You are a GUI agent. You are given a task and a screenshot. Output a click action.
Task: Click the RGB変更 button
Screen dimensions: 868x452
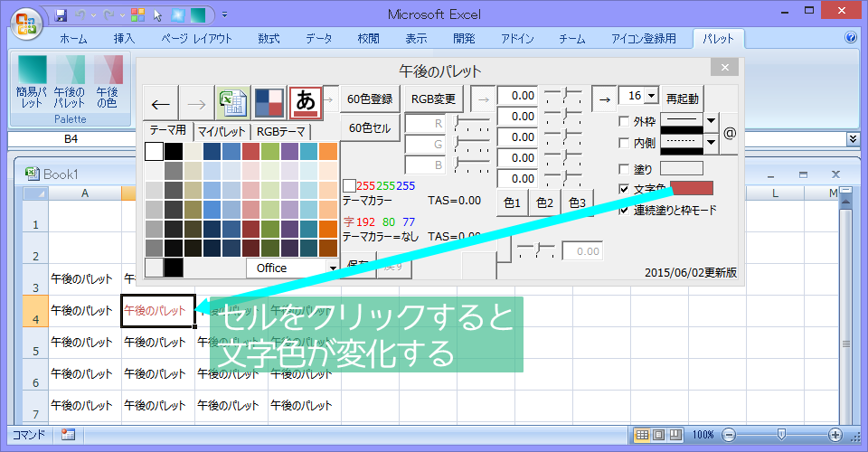[x=433, y=99]
